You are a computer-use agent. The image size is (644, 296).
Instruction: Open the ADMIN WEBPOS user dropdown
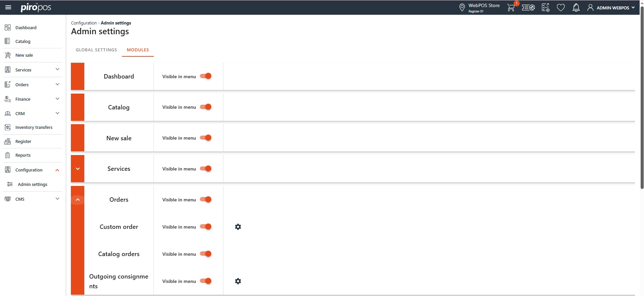click(611, 8)
